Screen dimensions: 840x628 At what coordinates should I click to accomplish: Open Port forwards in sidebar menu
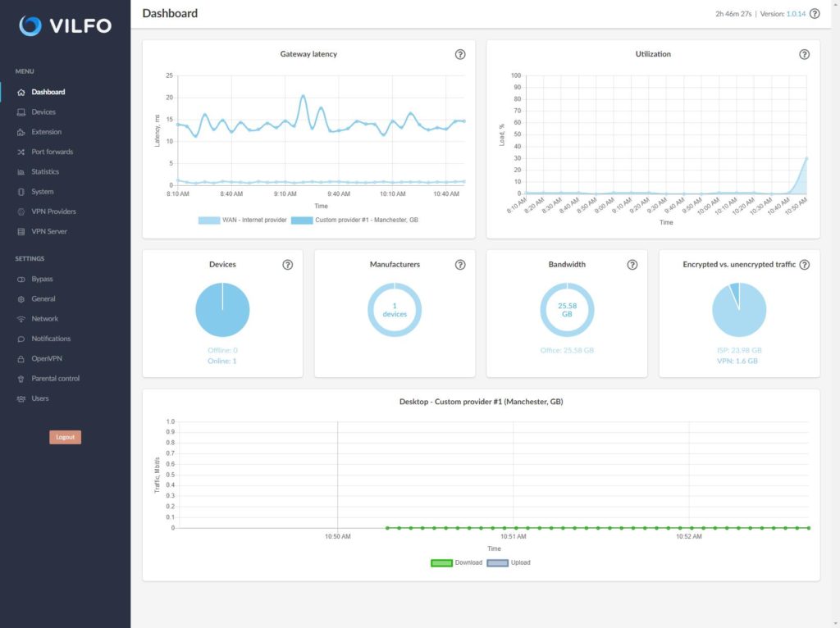click(52, 152)
